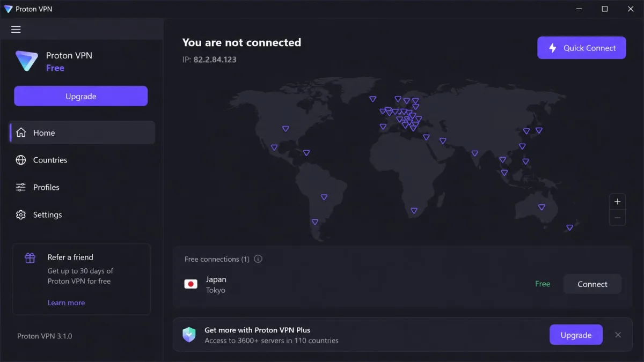Screen dimensions: 644x362
Task: Select the Australia server marker on map
Action: [541, 207]
